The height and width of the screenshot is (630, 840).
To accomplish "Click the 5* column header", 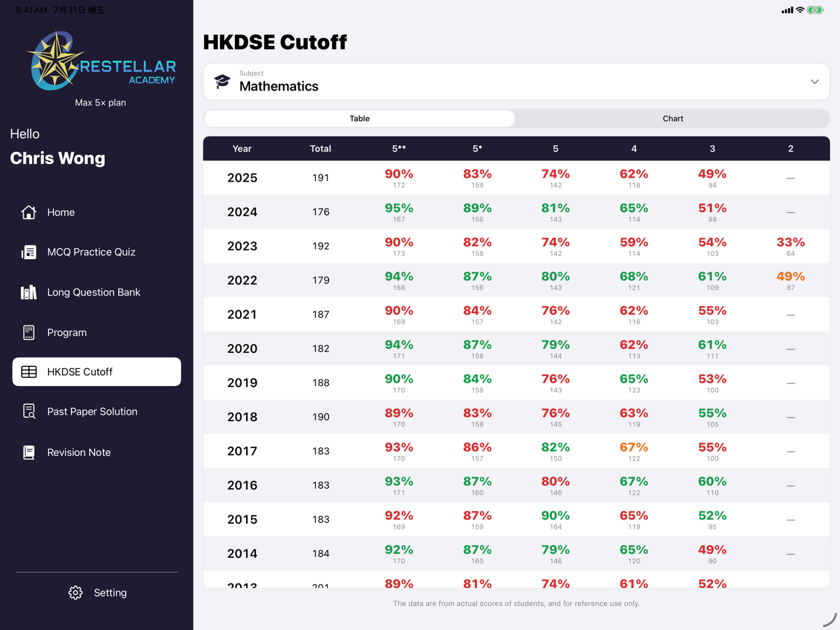I will (477, 149).
